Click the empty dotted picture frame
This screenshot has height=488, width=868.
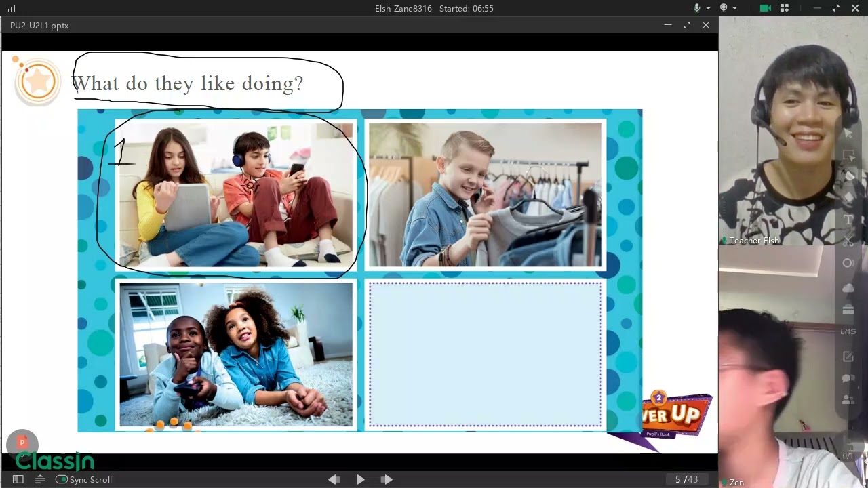486,354
